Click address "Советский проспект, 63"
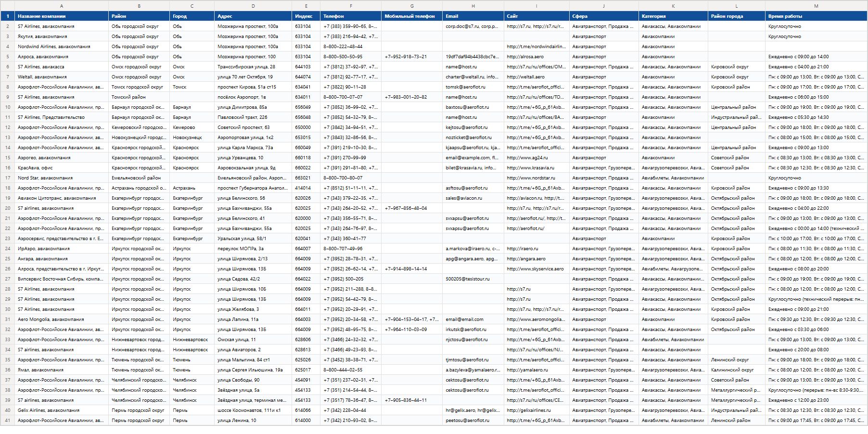 click(253, 128)
